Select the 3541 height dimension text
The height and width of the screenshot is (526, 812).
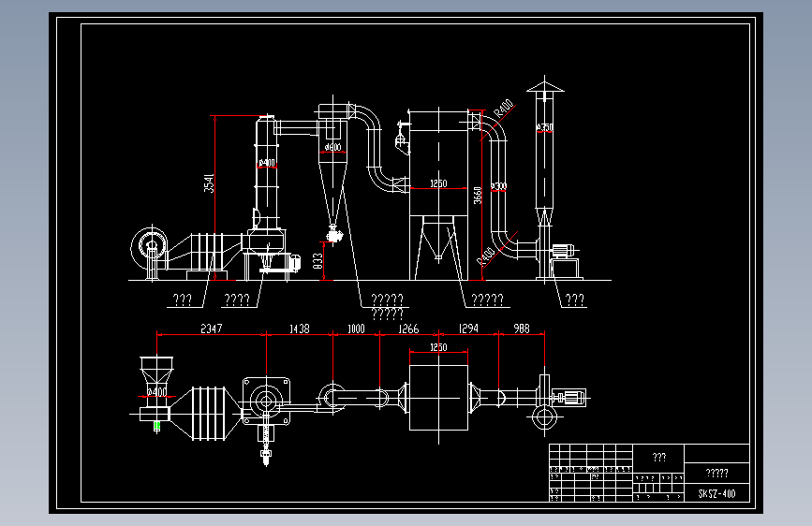pos(209,183)
